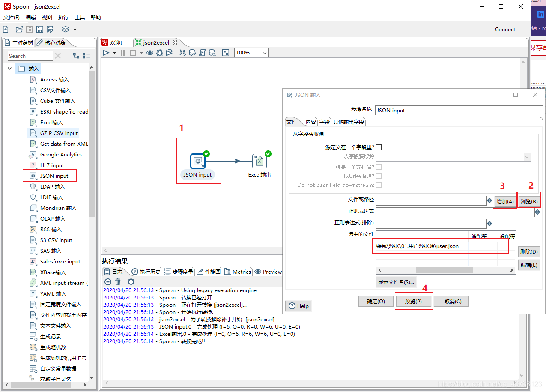Click the perspectives layers icon
This screenshot has width=546, height=392.
(66, 29)
